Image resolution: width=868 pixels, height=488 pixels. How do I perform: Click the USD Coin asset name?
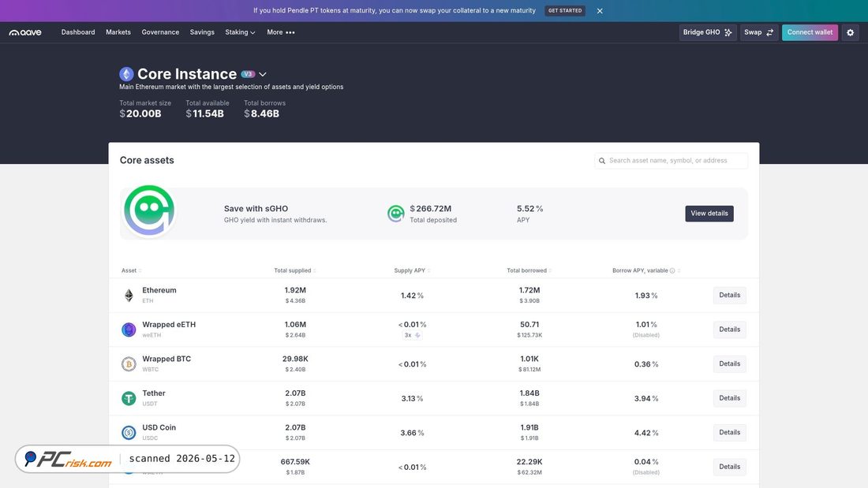click(159, 428)
